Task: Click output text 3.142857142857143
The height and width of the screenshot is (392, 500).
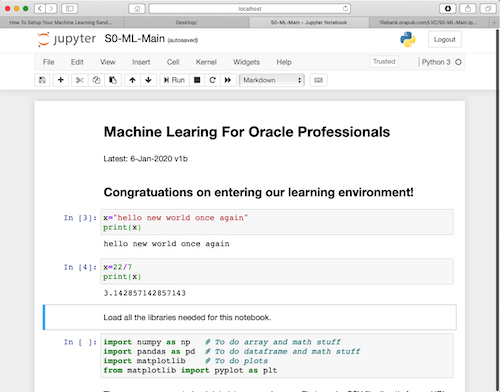Action: point(145,293)
